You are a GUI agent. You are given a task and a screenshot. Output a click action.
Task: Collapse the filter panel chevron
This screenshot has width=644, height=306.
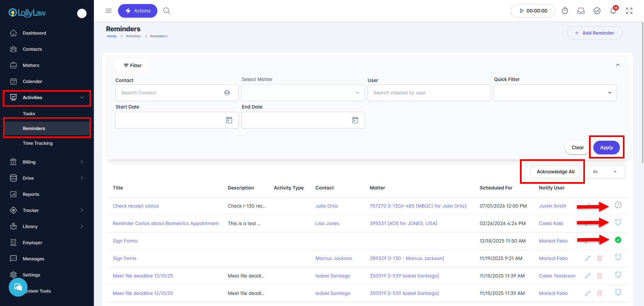pos(618,65)
